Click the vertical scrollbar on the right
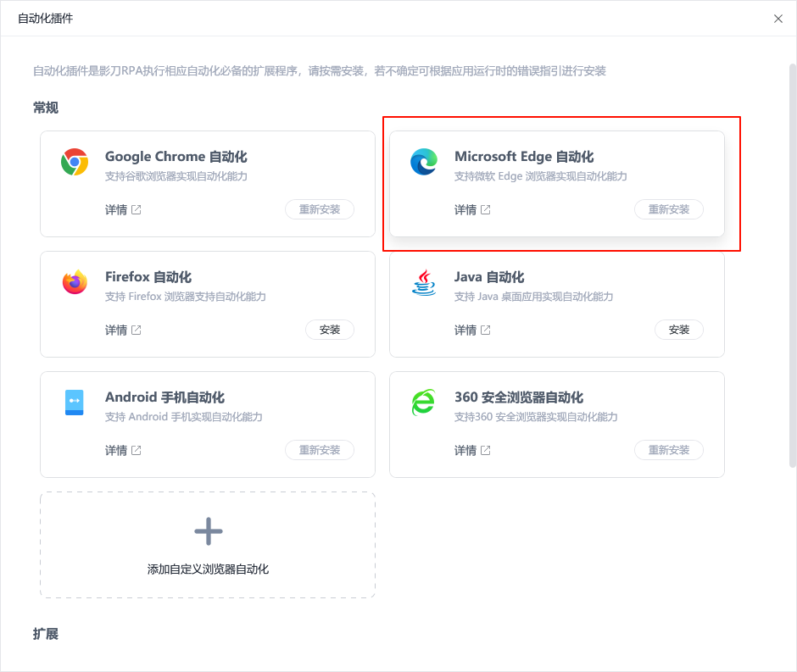 [x=793, y=265]
